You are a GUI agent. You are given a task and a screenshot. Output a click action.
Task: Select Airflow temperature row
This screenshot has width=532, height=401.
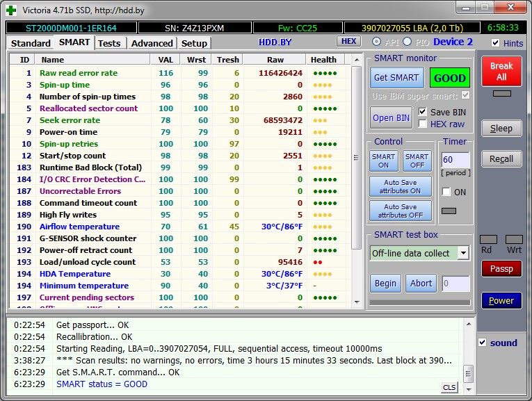coord(180,227)
